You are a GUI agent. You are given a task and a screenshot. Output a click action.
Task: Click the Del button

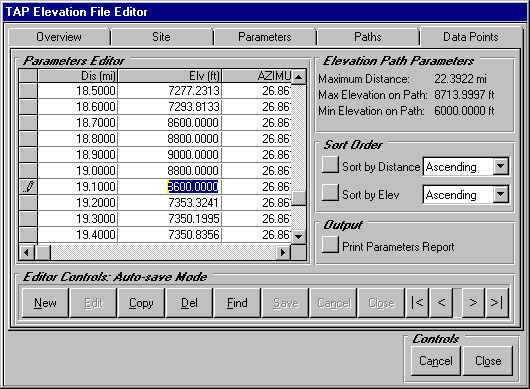189,303
